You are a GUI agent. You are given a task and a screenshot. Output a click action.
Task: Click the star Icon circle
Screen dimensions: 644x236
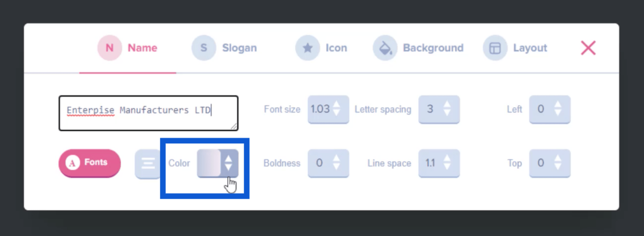click(307, 48)
